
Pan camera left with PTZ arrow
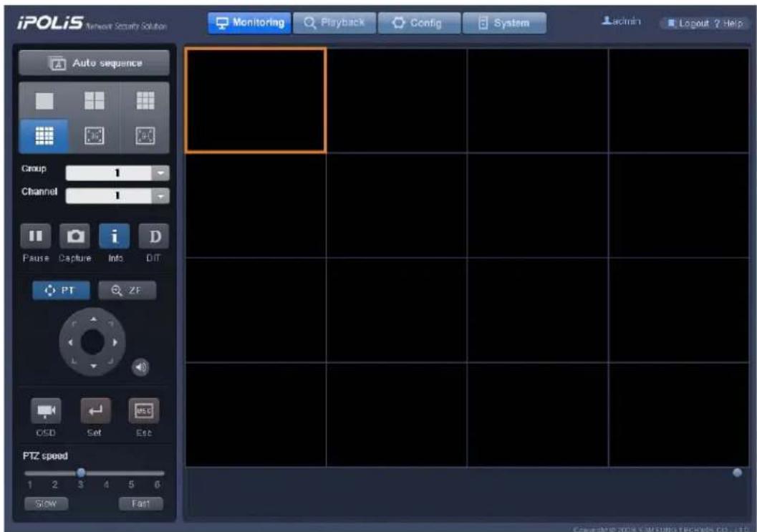pos(70,342)
